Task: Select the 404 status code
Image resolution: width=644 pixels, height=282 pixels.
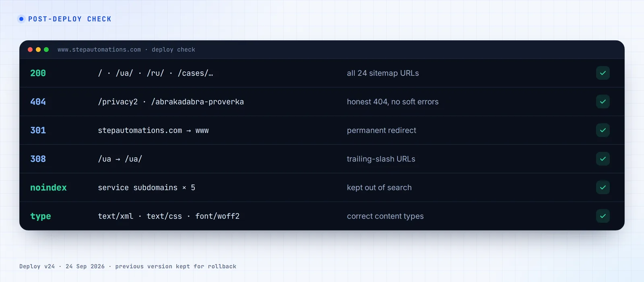Action: 38,102
